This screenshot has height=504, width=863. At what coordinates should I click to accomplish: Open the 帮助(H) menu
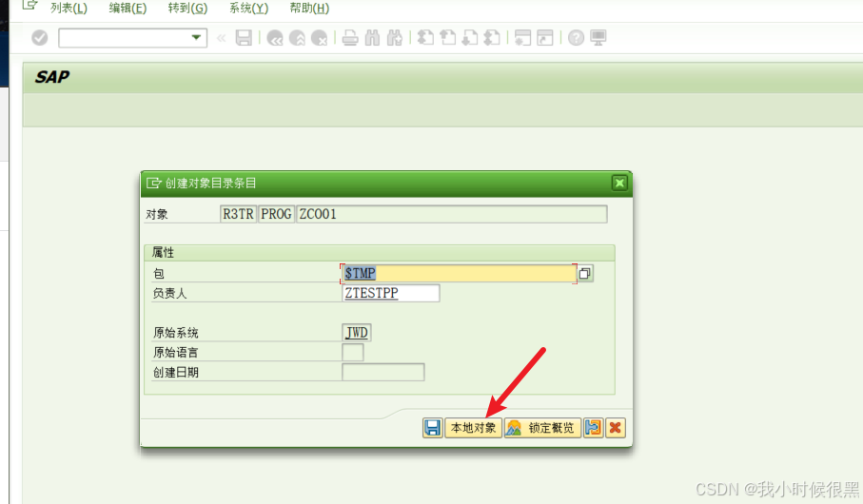click(x=309, y=8)
